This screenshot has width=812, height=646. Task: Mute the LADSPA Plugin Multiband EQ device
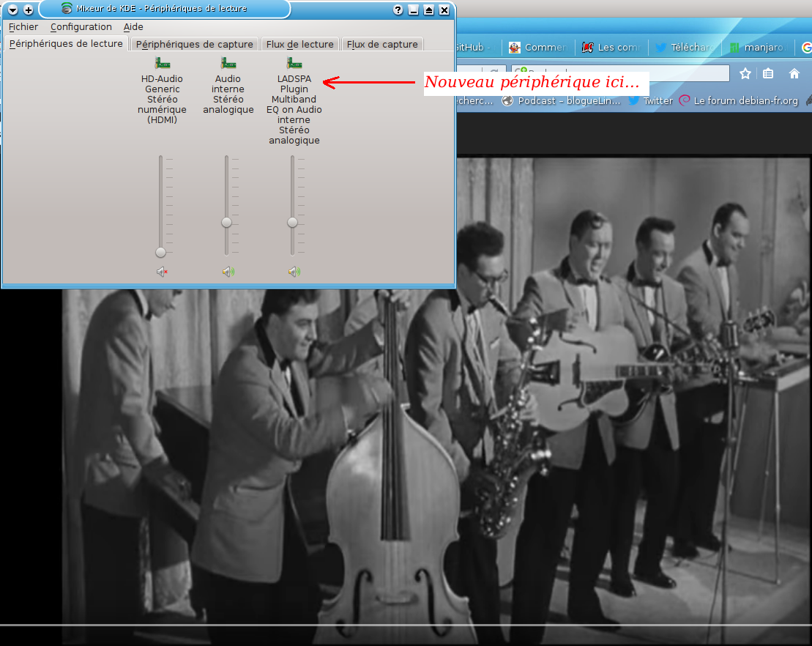coord(294,272)
